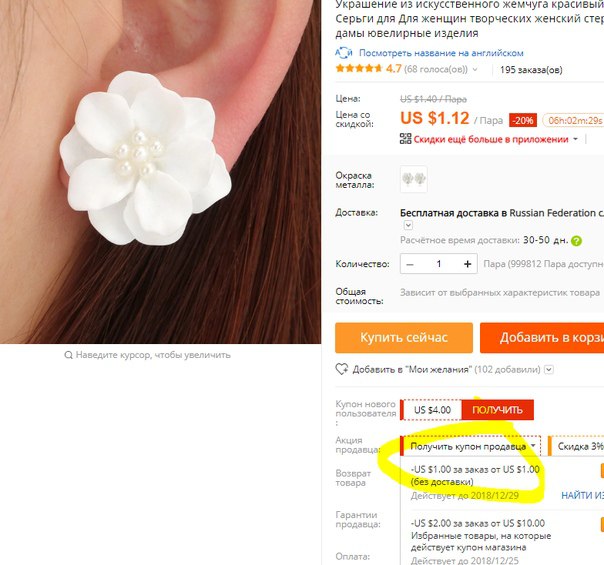Click the orange star rating icons
This screenshot has width=604, height=565.
(x=359, y=69)
